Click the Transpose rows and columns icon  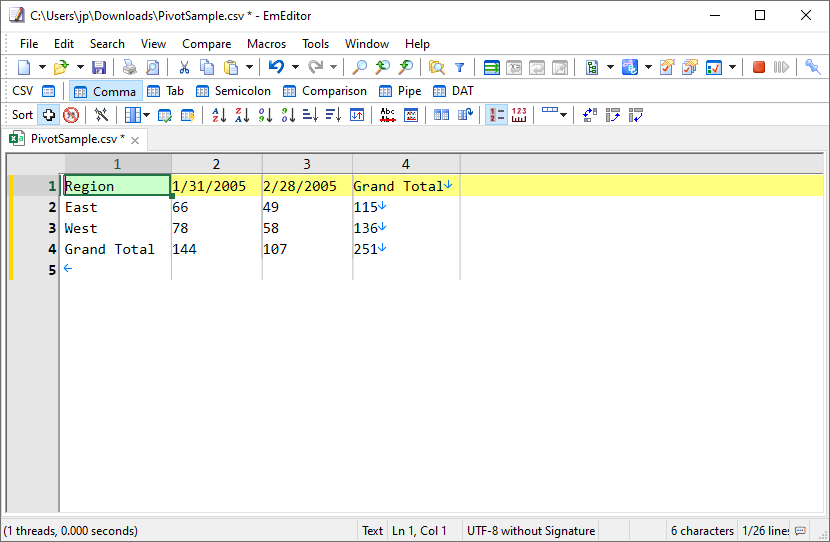589,115
